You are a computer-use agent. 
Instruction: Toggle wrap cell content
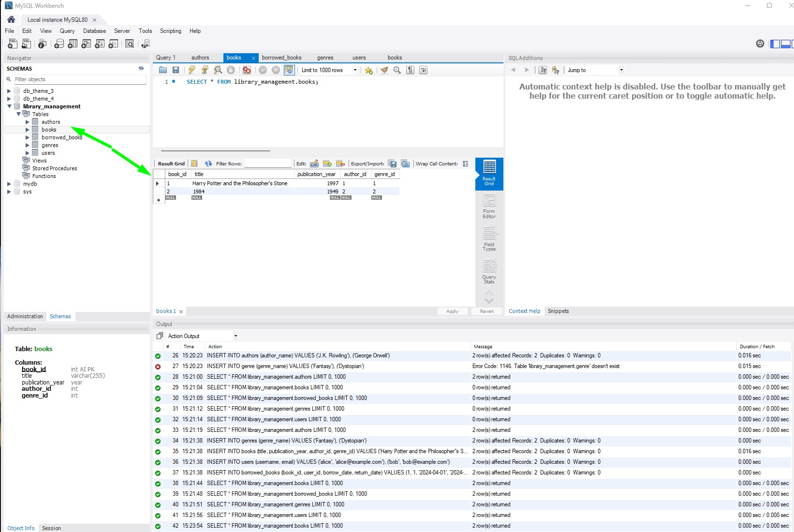click(x=465, y=163)
